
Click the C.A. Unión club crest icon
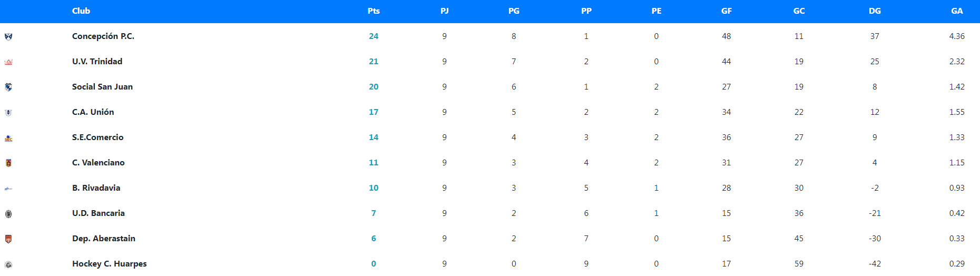[x=8, y=112]
